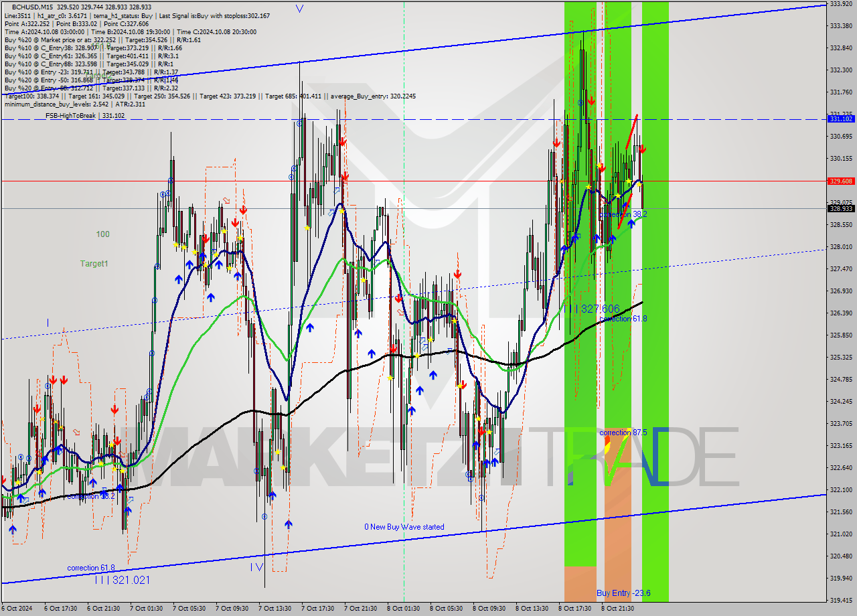Select 'correction 61.8' label below 327.606
857x616 pixels.
point(623,319)
